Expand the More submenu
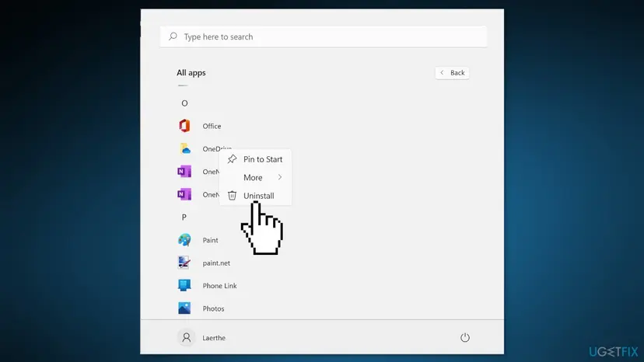 [x=255, y=177]
